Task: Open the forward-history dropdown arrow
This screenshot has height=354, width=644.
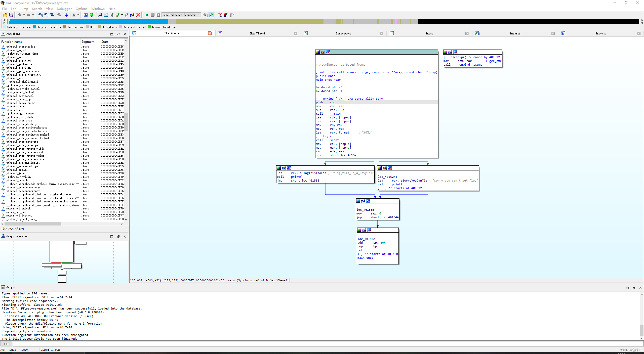Action: pyautogui.click(x=33, y=15)
